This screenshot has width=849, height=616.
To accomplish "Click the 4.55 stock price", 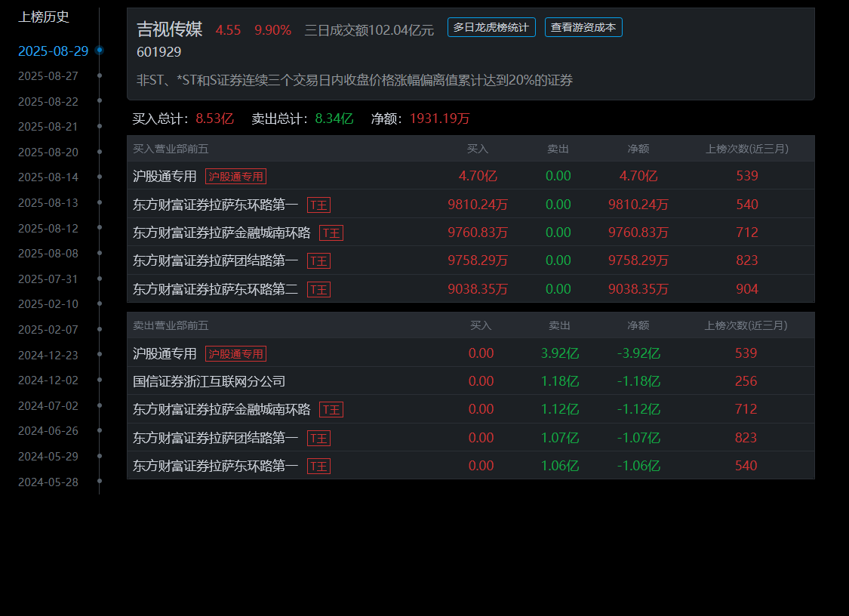I will [x=228, y=29].
